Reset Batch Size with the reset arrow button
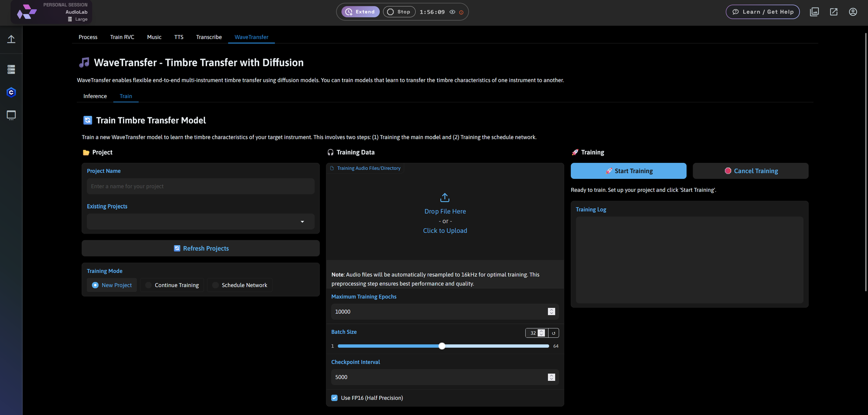 (x=553, y=333)
